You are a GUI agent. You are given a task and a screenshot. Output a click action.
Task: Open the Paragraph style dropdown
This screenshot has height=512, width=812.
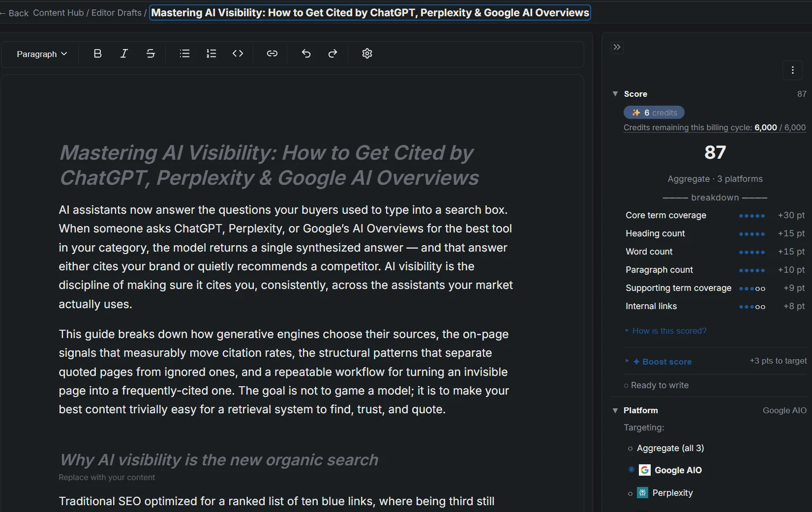[x=42, y=54]
